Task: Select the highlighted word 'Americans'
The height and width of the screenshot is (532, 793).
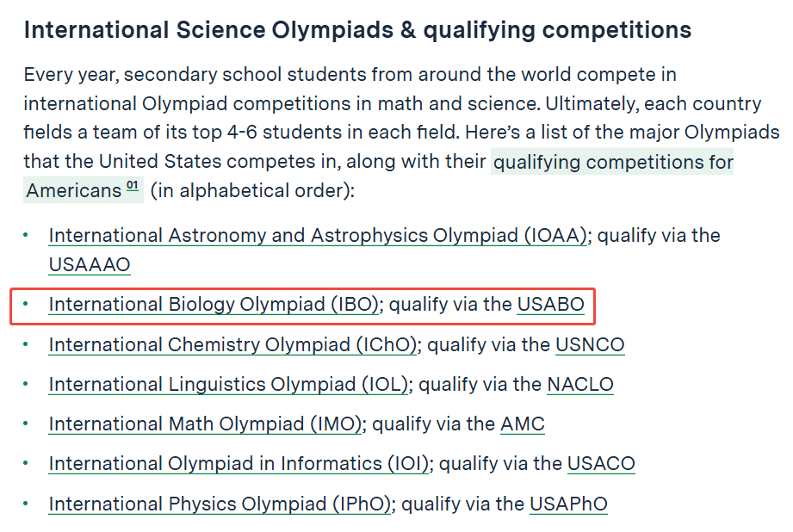Action: pos(74,190)
